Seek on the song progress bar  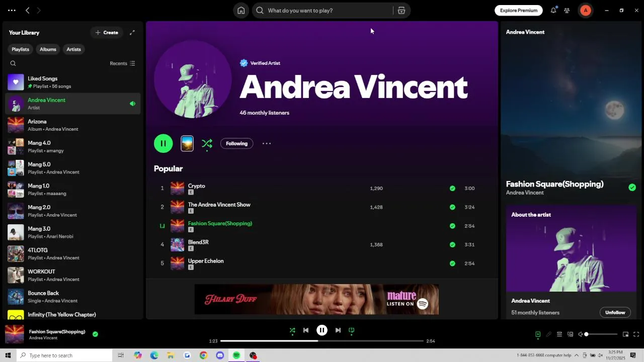pos(322,341)
